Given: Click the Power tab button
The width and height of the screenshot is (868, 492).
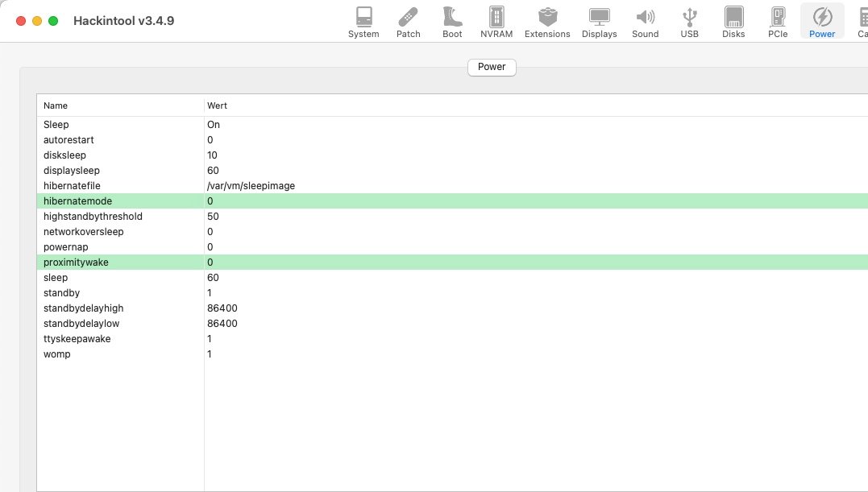Looking at the screenshot, I should click(492, 67).
